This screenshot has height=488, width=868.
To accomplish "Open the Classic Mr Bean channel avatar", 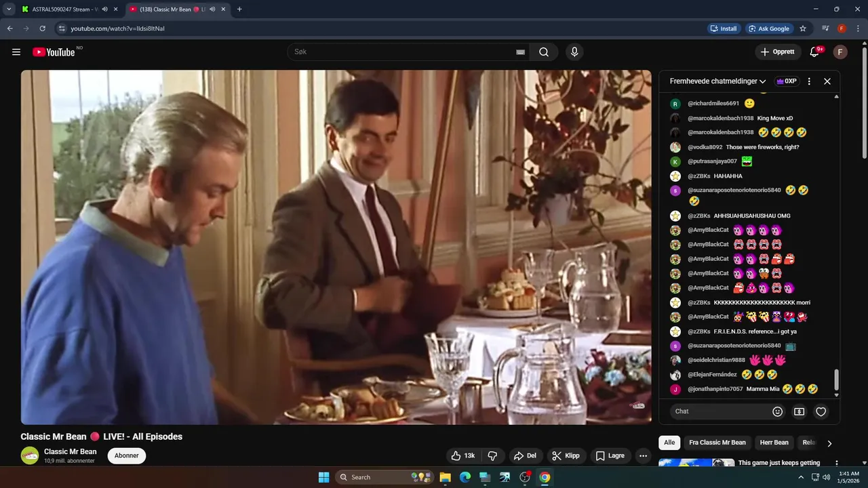I will [30, 455].
